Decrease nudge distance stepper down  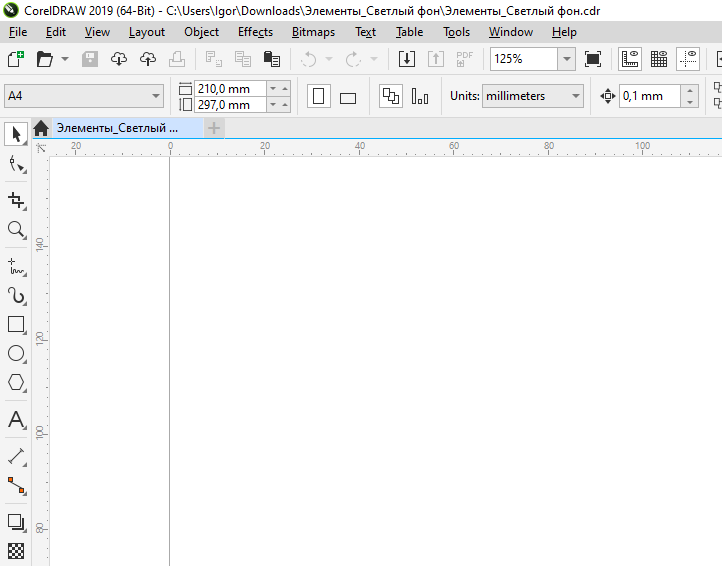pos(690,102)
